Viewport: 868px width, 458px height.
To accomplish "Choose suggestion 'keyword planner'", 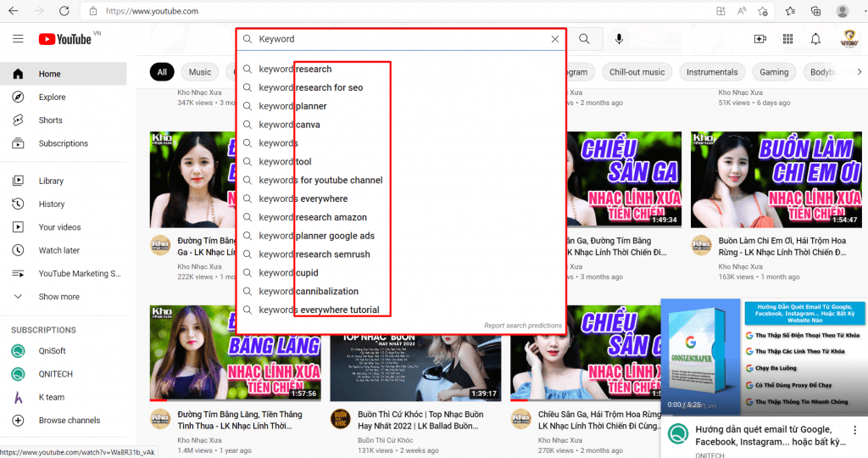I will 401,106.
